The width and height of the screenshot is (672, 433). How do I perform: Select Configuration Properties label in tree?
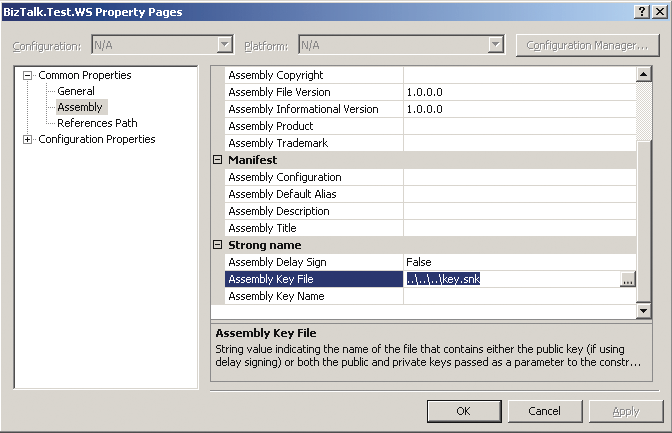point(97,139)
